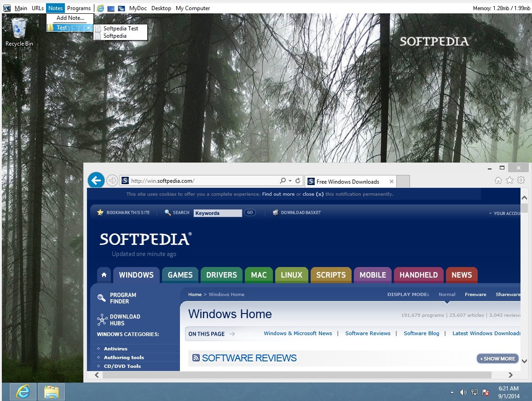Click the GO search button
The height and width of the screenshot is (401, 532).
point(250,213)
